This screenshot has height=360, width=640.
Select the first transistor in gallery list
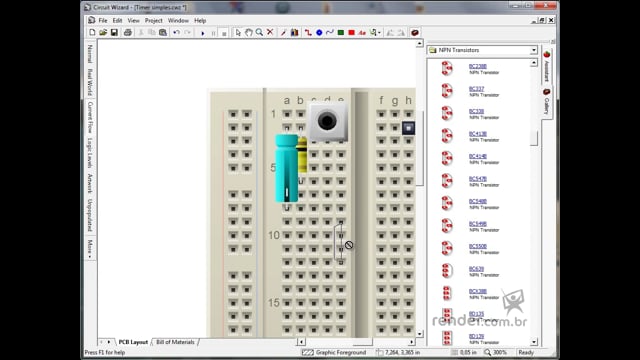478,66
